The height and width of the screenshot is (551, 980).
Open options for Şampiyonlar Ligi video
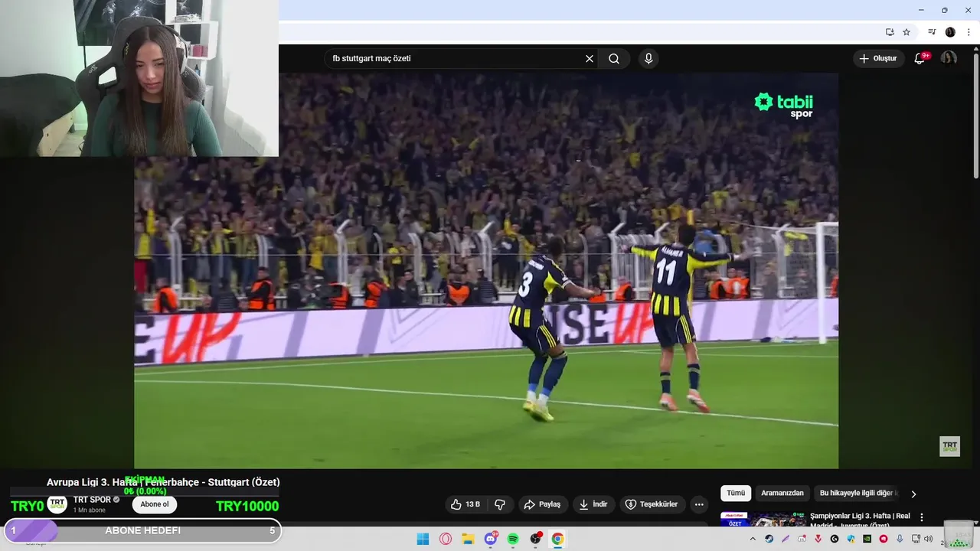[922, 517]
